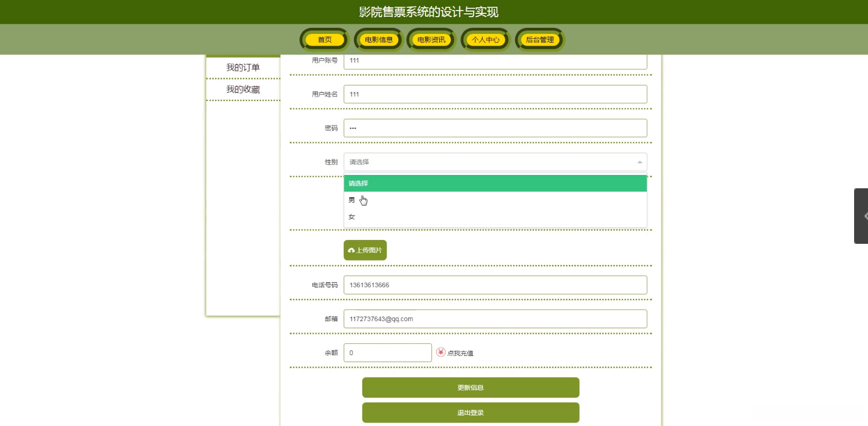
Task: Switch to 我的订单 sidebar tab
Action: click(243, 68)
